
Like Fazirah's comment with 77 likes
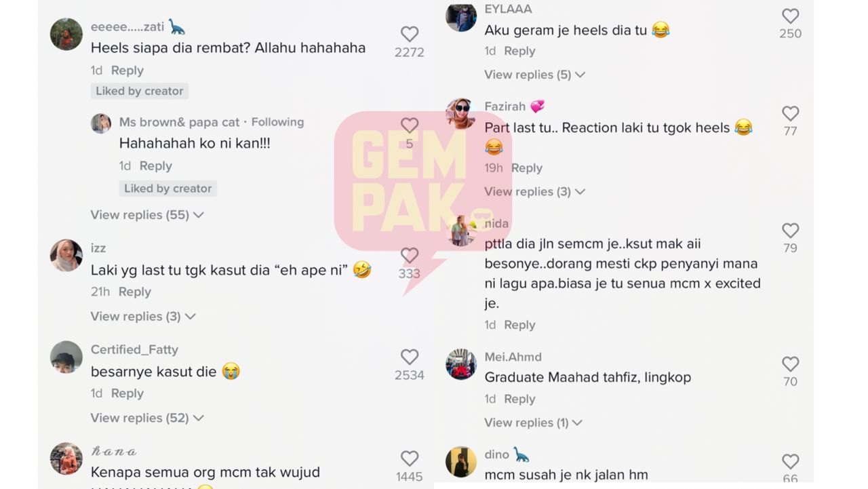pos(790,113)
